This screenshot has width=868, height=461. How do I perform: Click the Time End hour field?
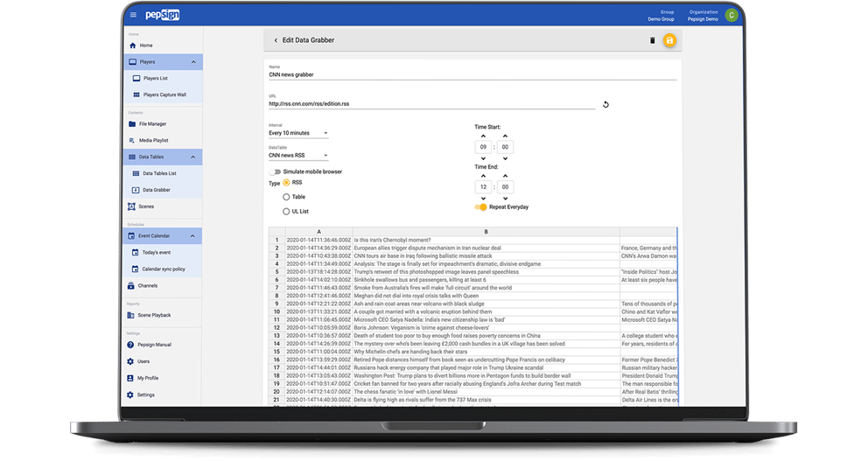click(483, 187)
